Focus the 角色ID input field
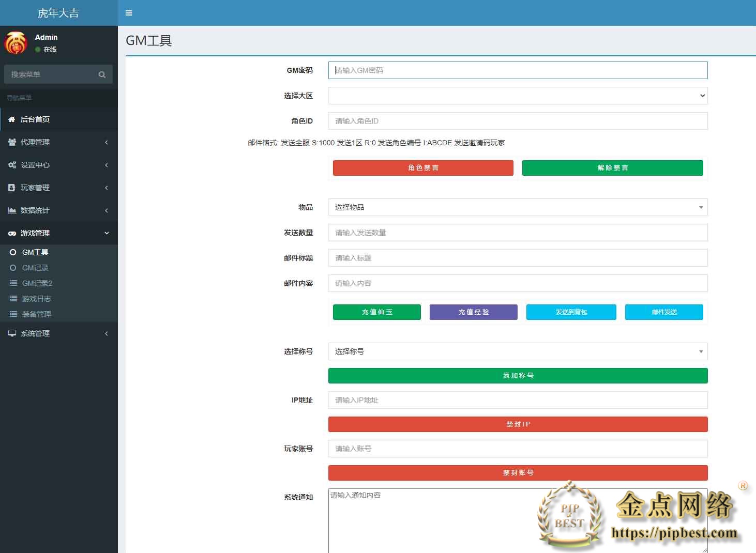Viewport: 756px width, 553px height. (x=518, y=121)
